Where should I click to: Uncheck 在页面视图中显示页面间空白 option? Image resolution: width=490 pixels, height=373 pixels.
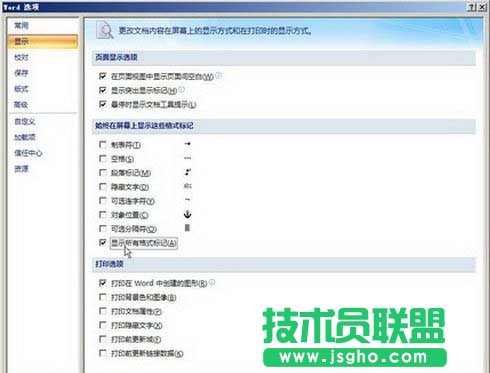coord(103,76)
